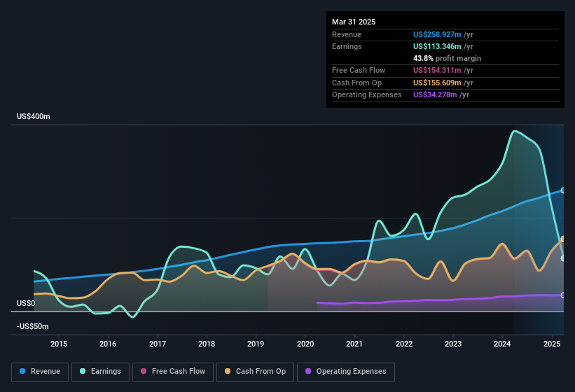Viewport: 575px width, 392px height.
Task: Click the 2015 x-axis label
Action: pos(59,344)
